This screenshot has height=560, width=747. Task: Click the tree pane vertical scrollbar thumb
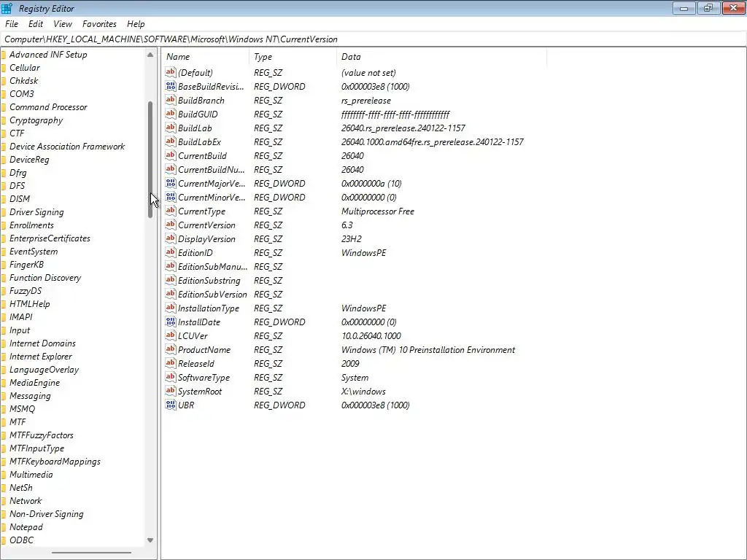[x=150, y=160]
